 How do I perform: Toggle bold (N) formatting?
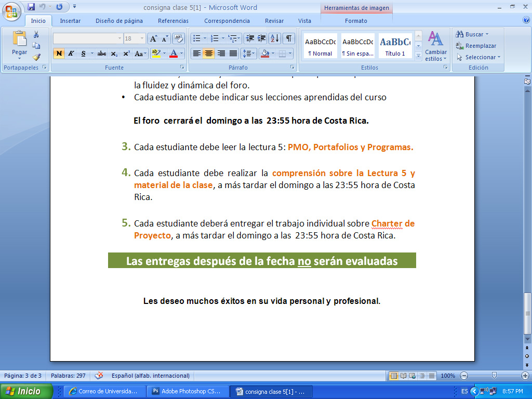[x=59, y=54]
